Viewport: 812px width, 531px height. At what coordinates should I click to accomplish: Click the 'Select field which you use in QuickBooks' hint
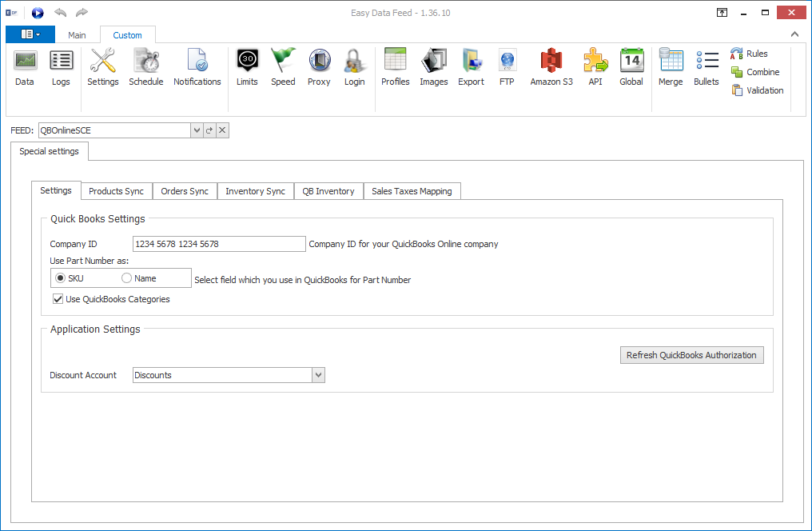(x=302, y=280)
